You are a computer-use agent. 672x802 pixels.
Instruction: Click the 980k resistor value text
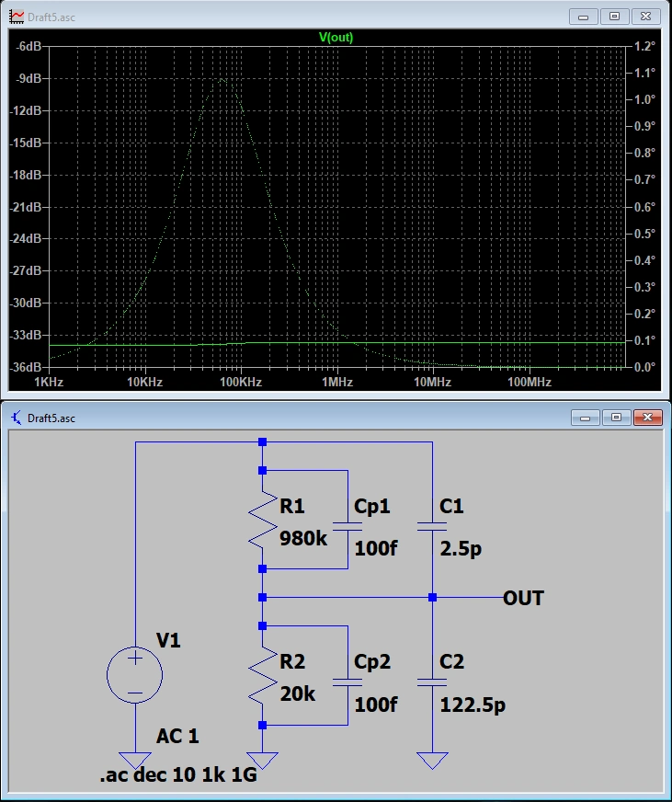point(303,539)
